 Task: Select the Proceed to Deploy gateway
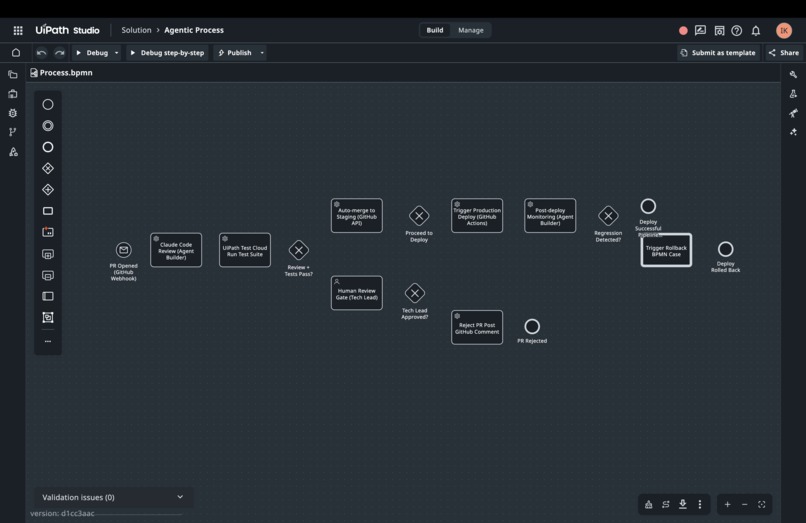[x=419, y=216]
